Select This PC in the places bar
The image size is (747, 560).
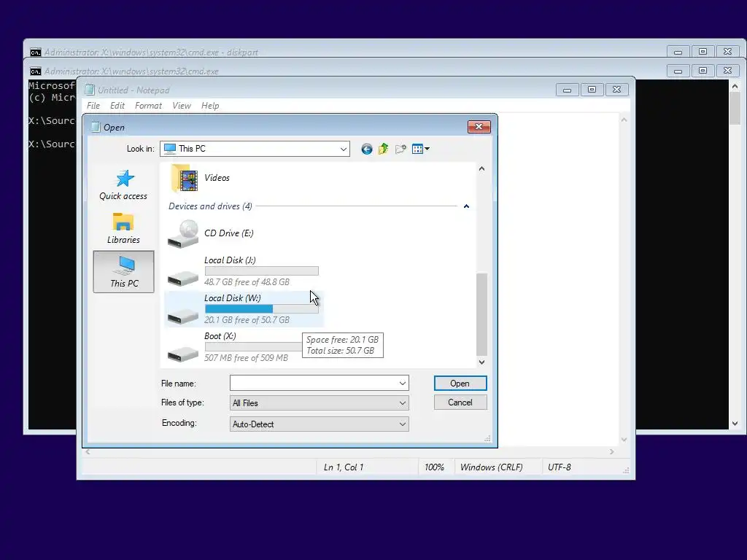click(x=124, y=271)
